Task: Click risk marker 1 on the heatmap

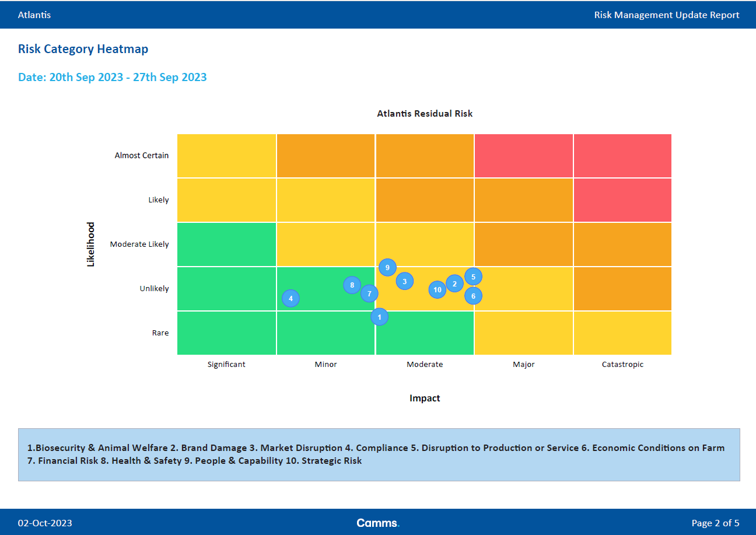Action: tap(379, 317)
